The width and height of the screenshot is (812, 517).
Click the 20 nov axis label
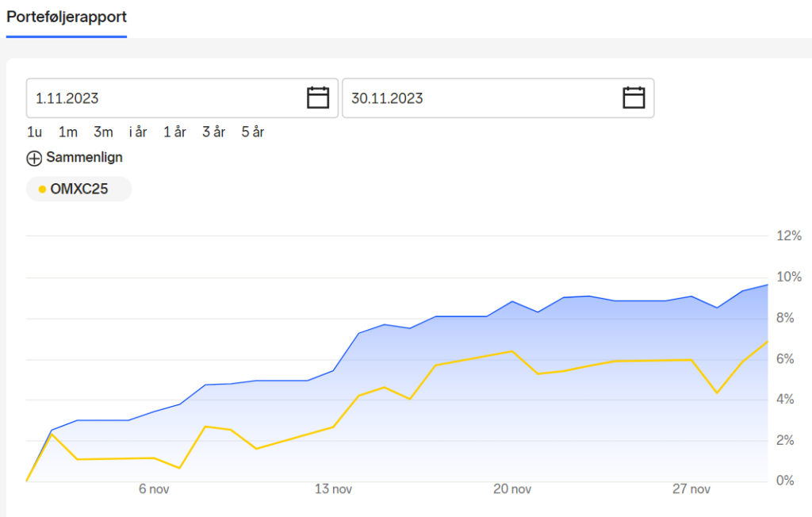(x=512, y=489)
